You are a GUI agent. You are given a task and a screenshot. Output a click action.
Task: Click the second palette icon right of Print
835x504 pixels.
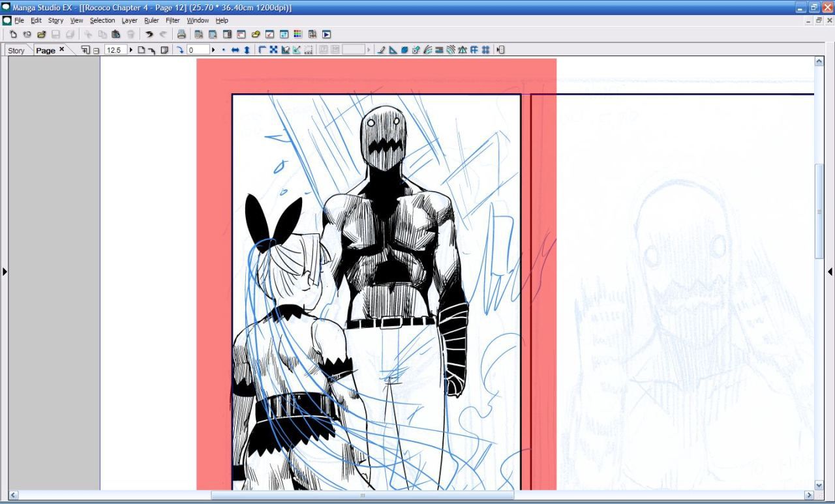pyautogui.click(x=213, y=35)
